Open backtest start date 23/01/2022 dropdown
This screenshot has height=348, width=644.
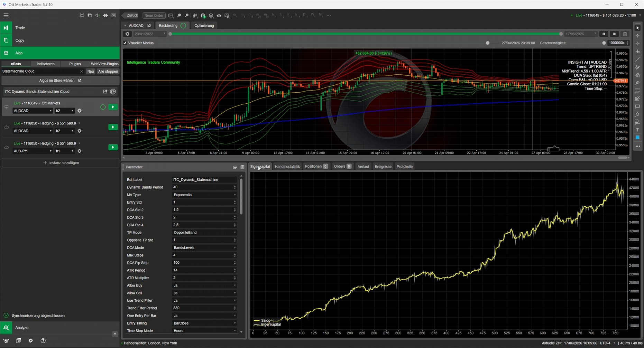[x=150, y=34]
